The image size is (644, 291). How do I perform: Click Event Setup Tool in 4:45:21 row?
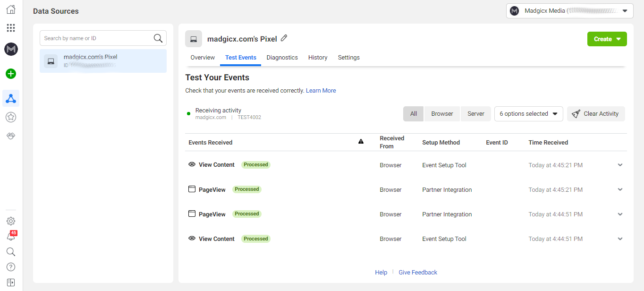click(x=444, y=165)
